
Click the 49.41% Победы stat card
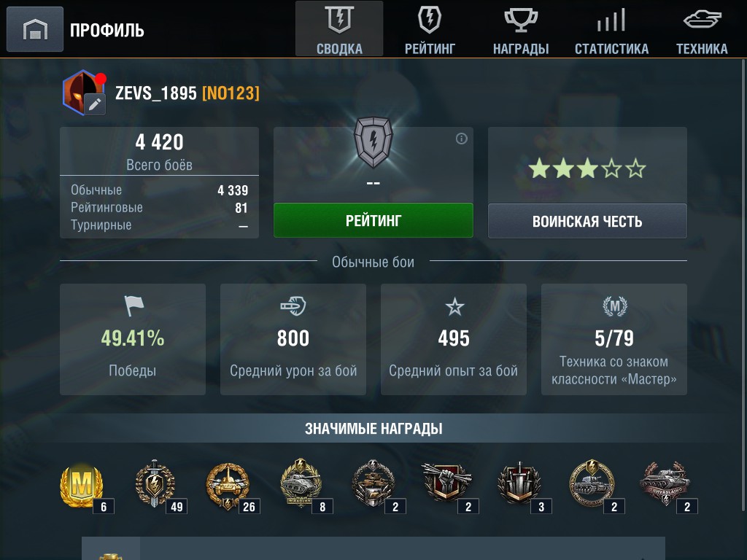pyautogui.click(x=133, y=339)
